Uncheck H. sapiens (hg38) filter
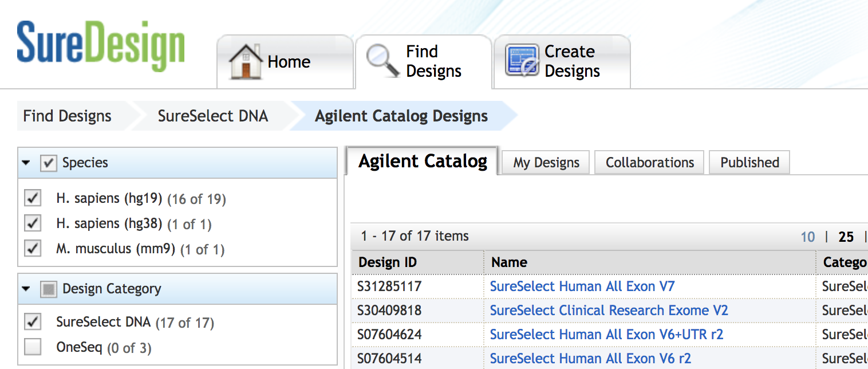 (x=33, y=223)
